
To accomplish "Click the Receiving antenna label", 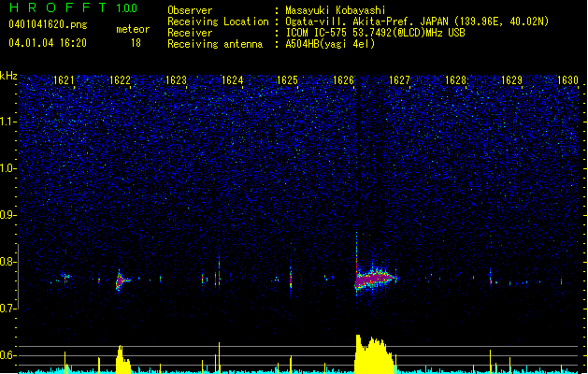I will (x=215, y=44).
